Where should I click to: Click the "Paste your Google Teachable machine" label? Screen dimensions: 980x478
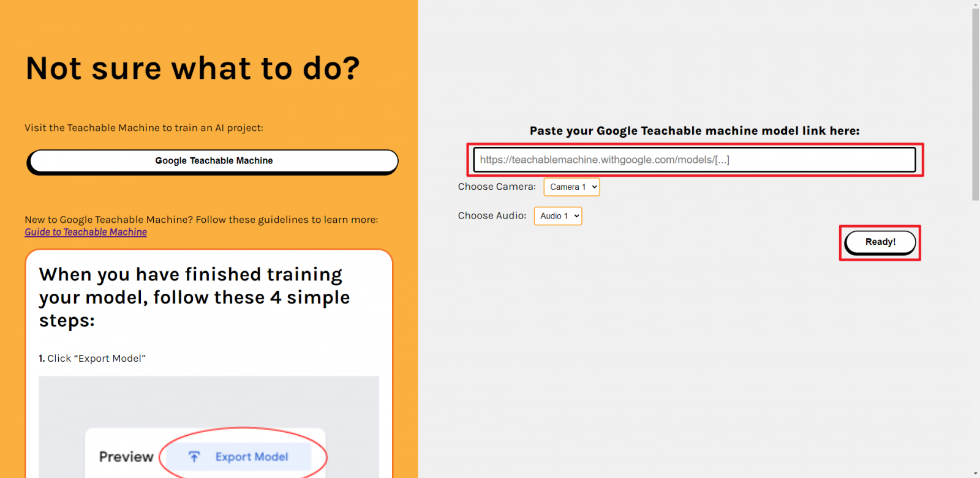(x=695, y=130)
